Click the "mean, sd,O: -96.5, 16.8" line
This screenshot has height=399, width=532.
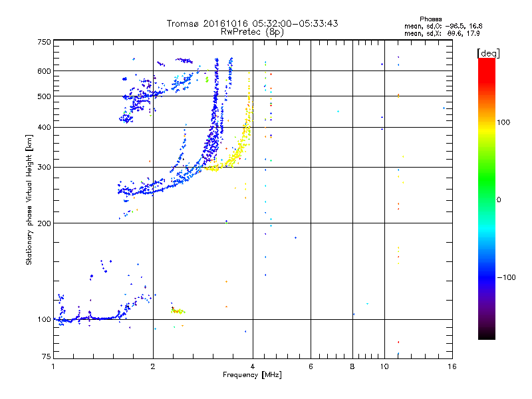(x=443, y=26)
